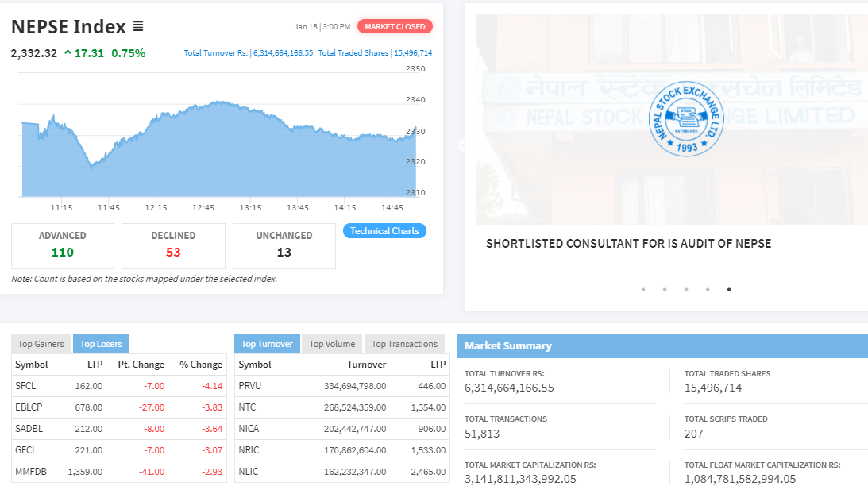Click the Total Transactions value 51,813

click(x=482, y=434)
